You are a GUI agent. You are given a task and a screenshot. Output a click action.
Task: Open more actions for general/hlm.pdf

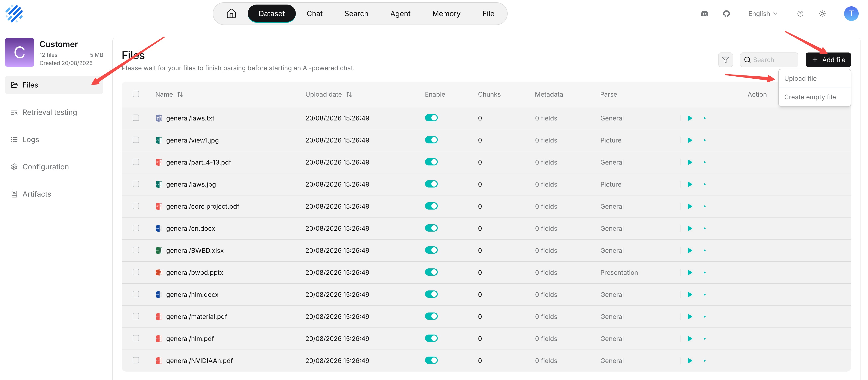pos(705,339)
